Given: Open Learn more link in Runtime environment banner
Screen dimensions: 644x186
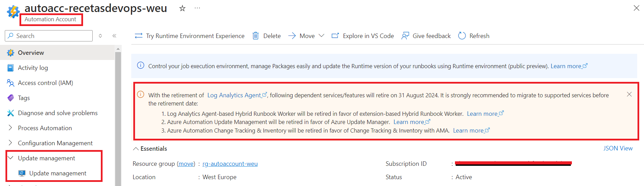Looking at the screenshot, I should (569, 66).
